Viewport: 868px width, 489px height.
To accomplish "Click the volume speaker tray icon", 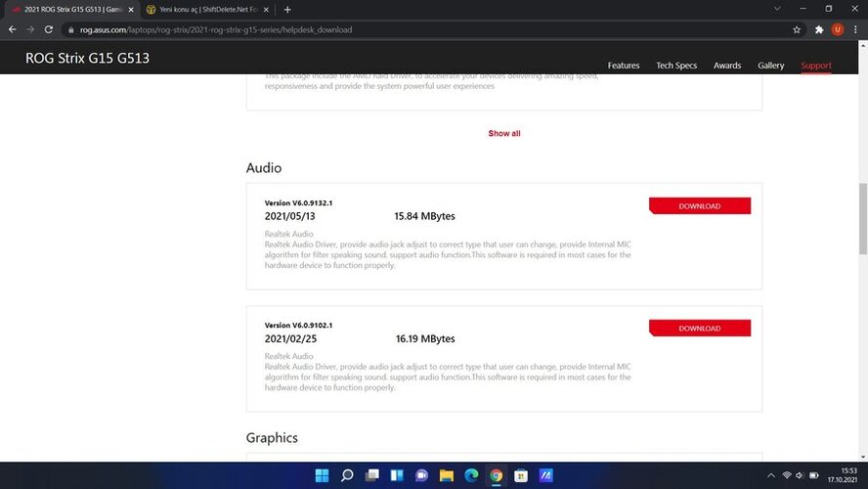I will tap(800, 475).
